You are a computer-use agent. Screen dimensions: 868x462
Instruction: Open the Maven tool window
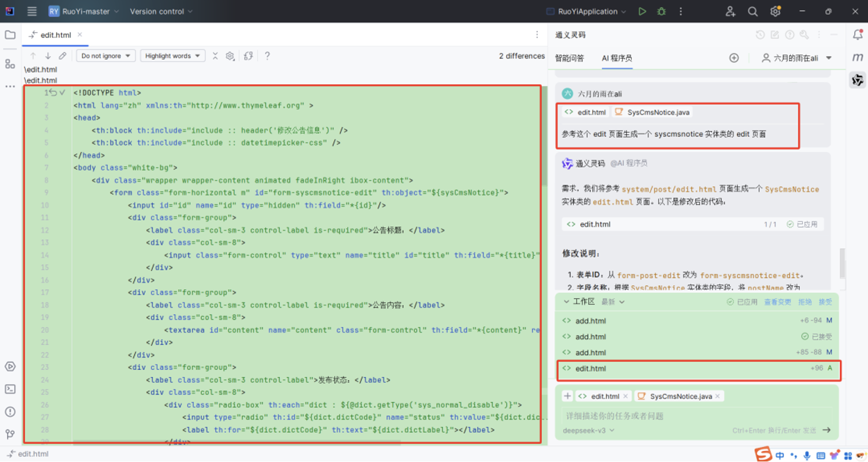(858, 57)
